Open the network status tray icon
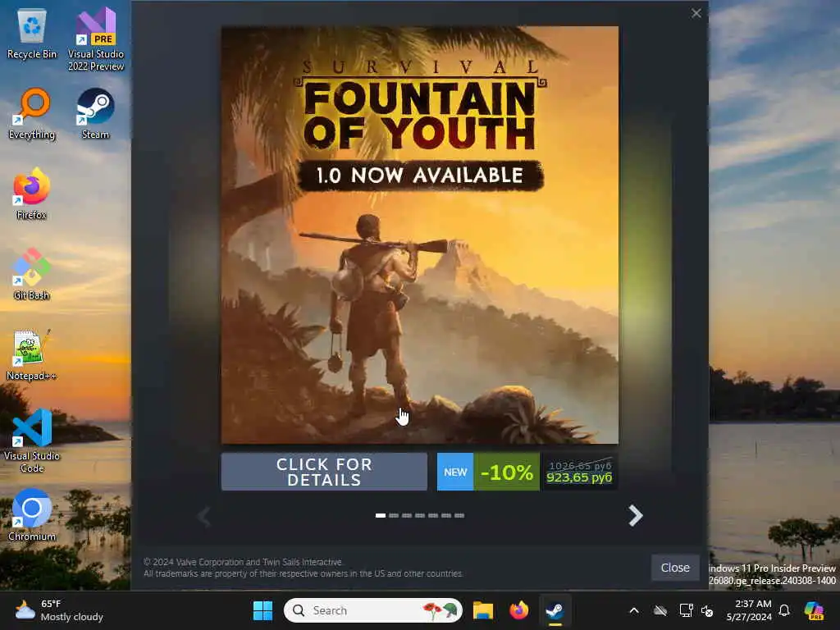This screenshot has width=840, height=630. (686, 610)
